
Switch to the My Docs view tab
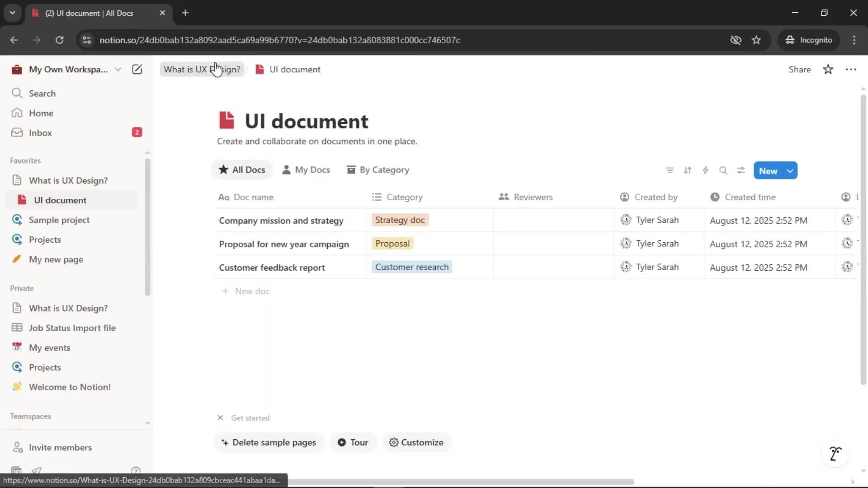point(306,170)
